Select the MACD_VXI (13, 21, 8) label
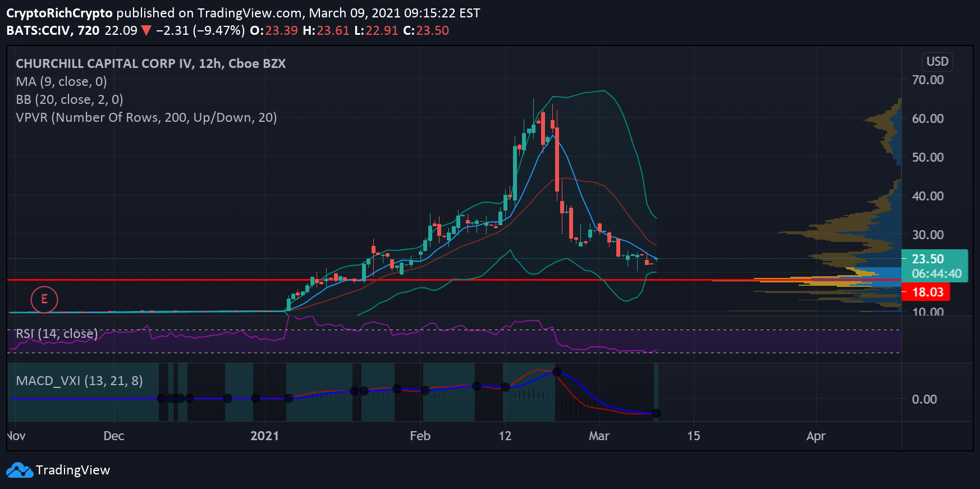 pos(79,381)
